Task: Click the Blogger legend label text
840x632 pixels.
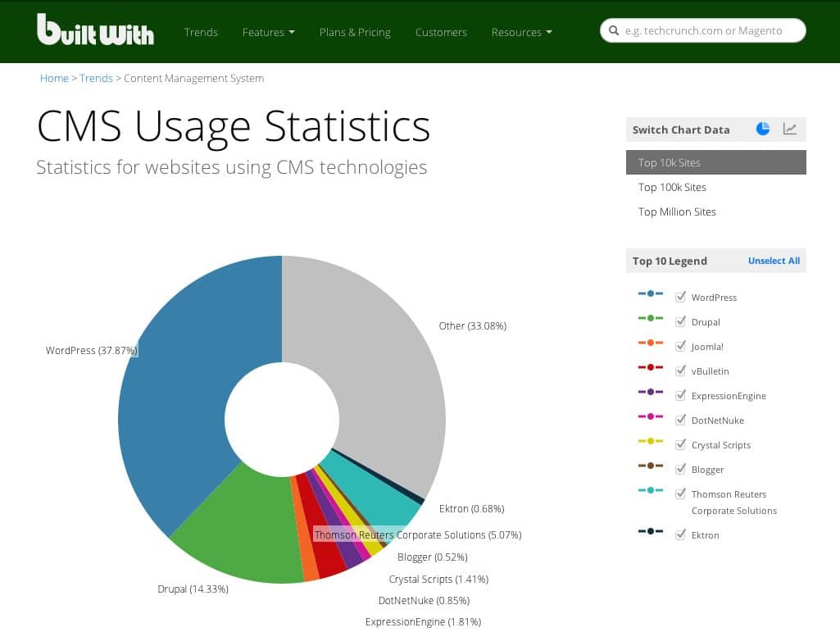Action: tap(707, 470)
